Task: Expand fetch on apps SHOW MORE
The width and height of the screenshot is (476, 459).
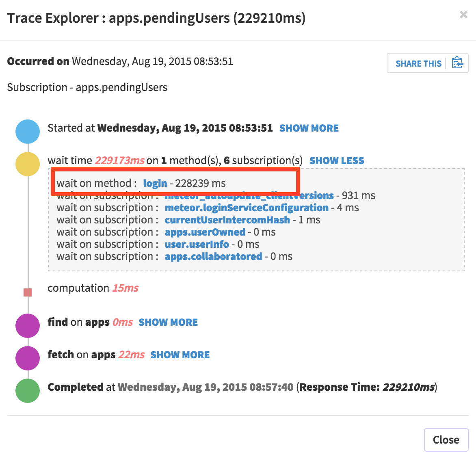Action: 180,355
